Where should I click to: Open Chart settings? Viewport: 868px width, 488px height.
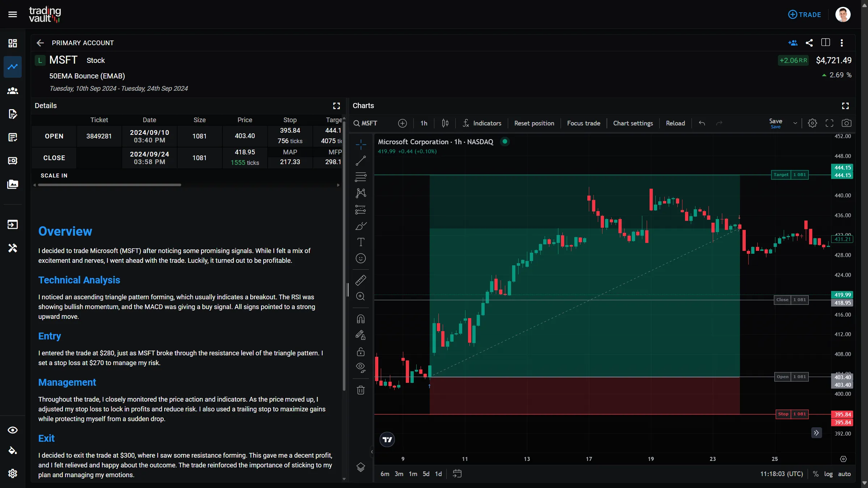point(633,124)
